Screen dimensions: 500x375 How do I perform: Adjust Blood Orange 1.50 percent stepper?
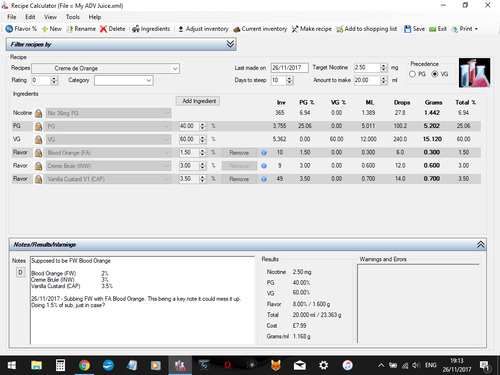202,153
